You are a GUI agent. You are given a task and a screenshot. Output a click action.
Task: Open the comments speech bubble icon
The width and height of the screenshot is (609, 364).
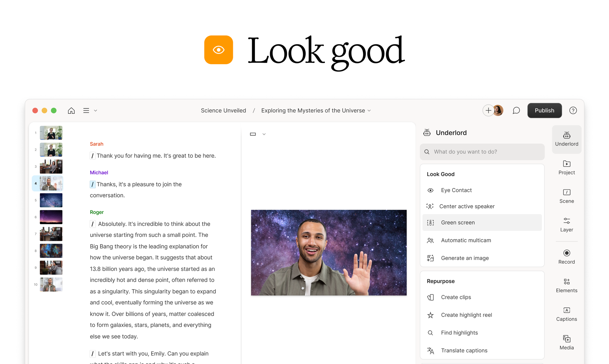516,111
